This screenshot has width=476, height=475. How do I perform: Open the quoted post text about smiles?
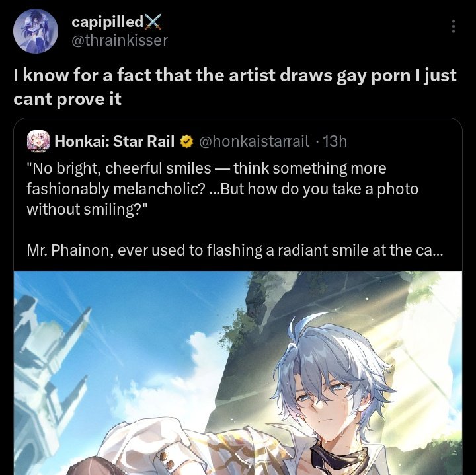222,189
